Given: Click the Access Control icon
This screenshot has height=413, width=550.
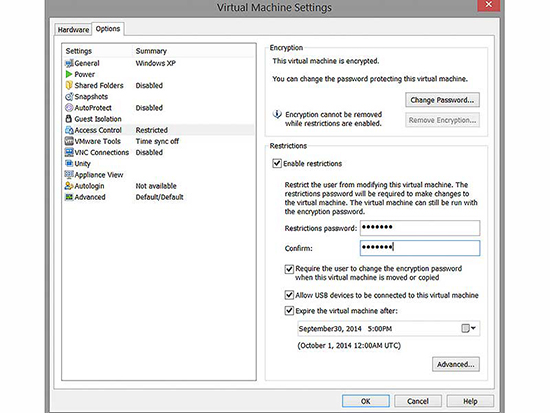Looking at the screenshot, I should (x=69, y=130).
